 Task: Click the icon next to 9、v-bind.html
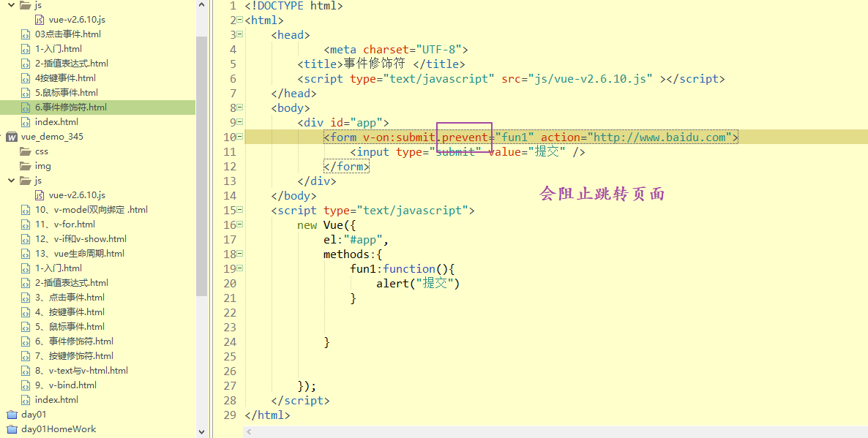pyautogui.click(x=26, y=385)
